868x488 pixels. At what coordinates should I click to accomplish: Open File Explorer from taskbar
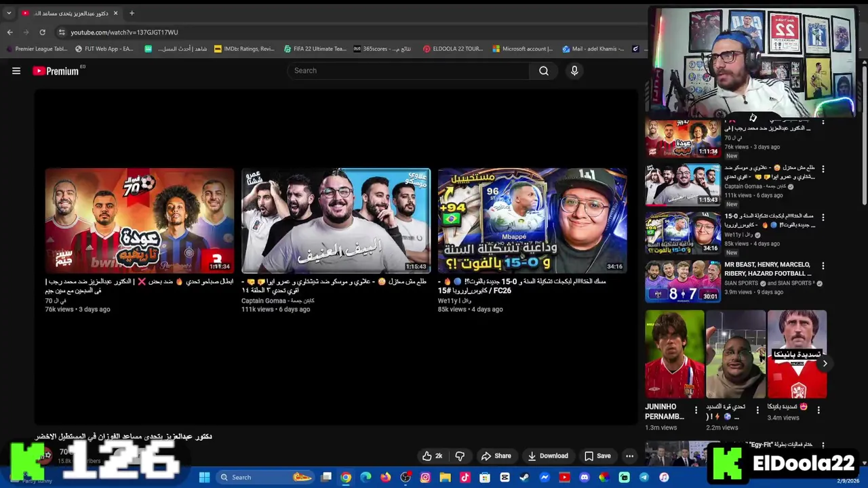point(445,477)
